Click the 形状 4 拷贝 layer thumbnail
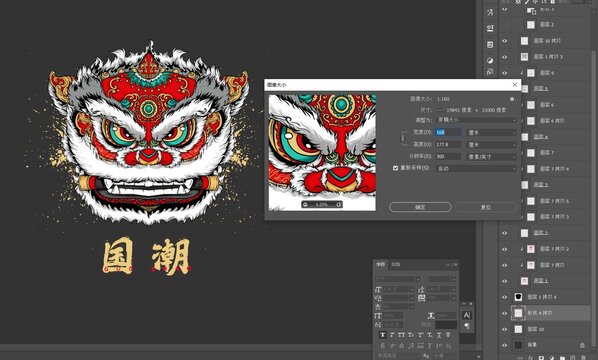The image size is (598, 360). 518,313
